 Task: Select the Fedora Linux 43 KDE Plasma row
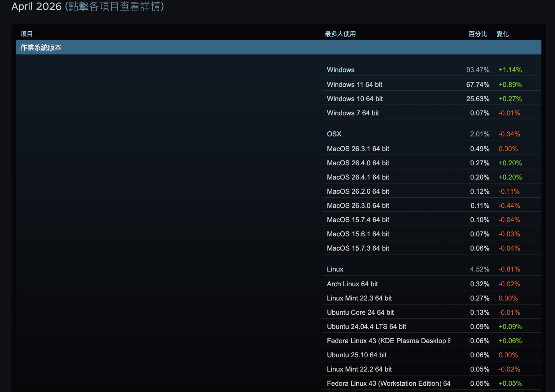click(432, 341)
